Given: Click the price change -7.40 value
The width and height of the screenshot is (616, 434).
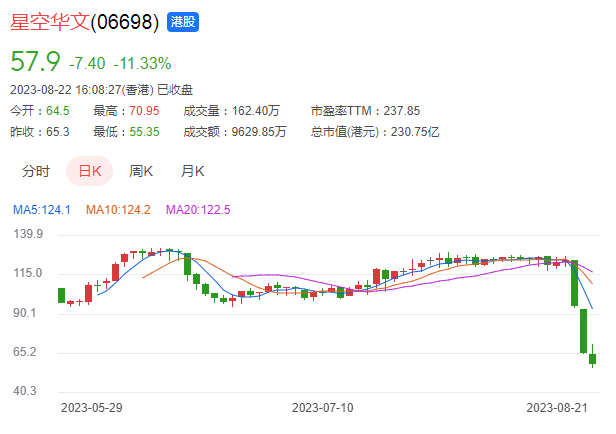Looking at the screenshot, I should [87, 64].
